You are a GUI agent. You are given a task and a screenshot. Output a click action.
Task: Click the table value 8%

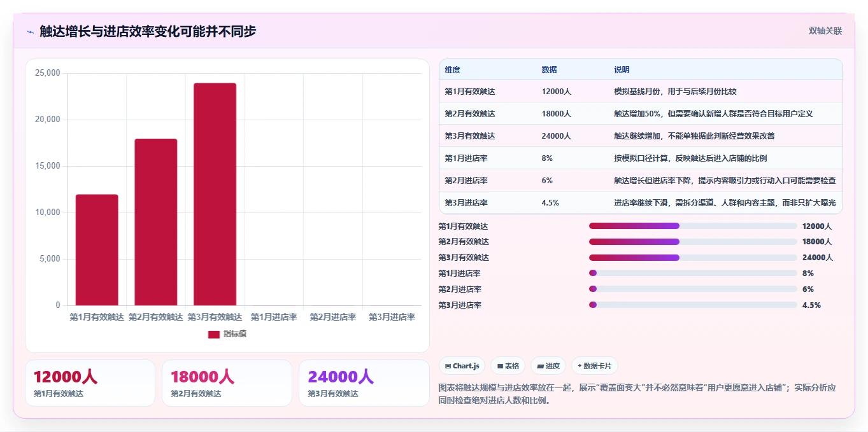(547, 158)
